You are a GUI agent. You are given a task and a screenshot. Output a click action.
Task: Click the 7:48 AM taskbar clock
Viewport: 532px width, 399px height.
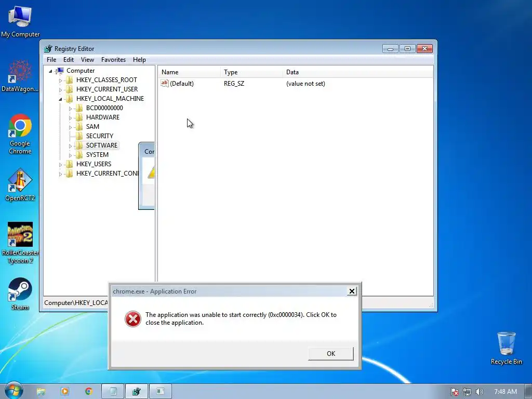pyautogui.click(x=506, y=392)
